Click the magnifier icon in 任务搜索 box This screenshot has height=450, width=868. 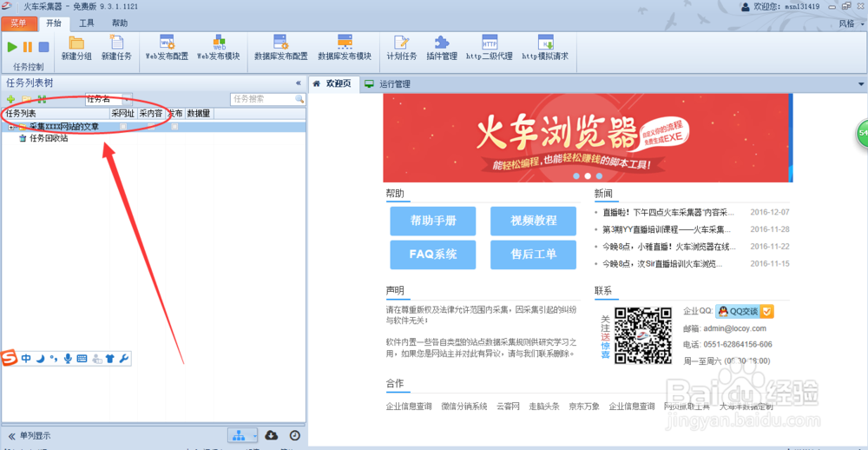point(299,99)
